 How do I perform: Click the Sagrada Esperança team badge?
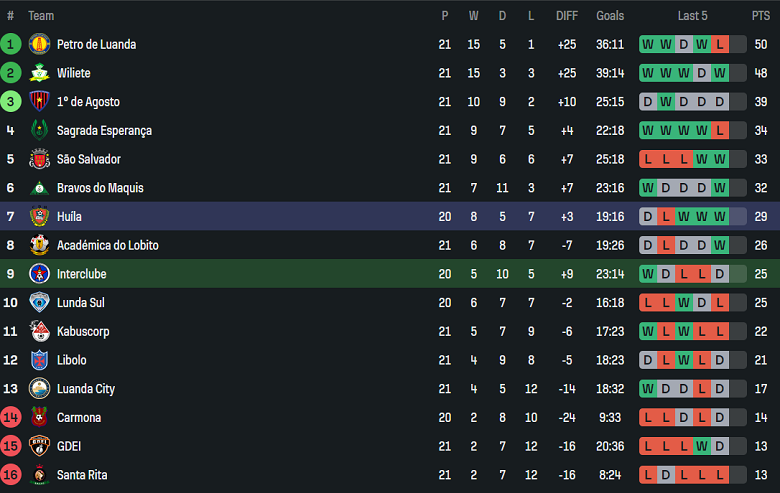[x=39, y=130]
